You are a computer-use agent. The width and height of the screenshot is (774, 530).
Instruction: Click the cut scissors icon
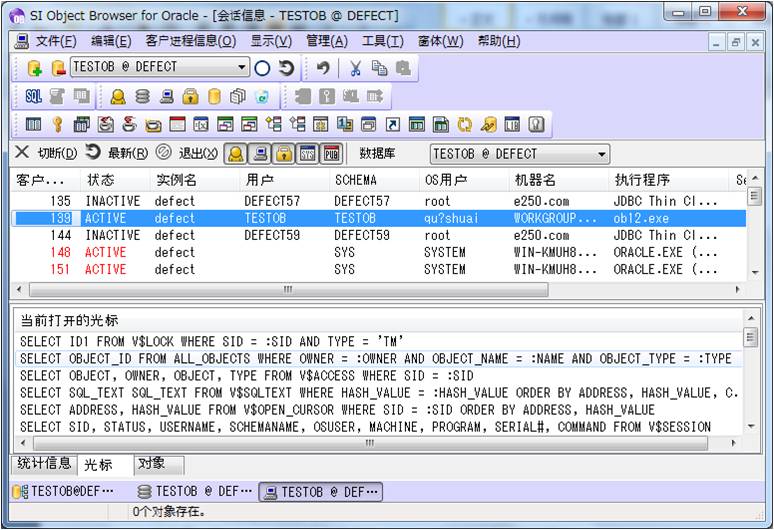coord(355,68)
